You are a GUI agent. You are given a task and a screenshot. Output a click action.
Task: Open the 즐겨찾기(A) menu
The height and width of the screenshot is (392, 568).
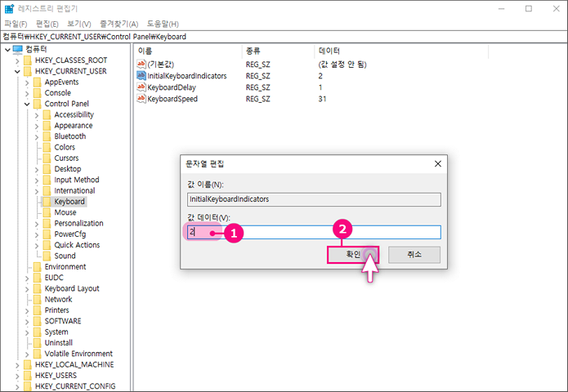[119, 24]
